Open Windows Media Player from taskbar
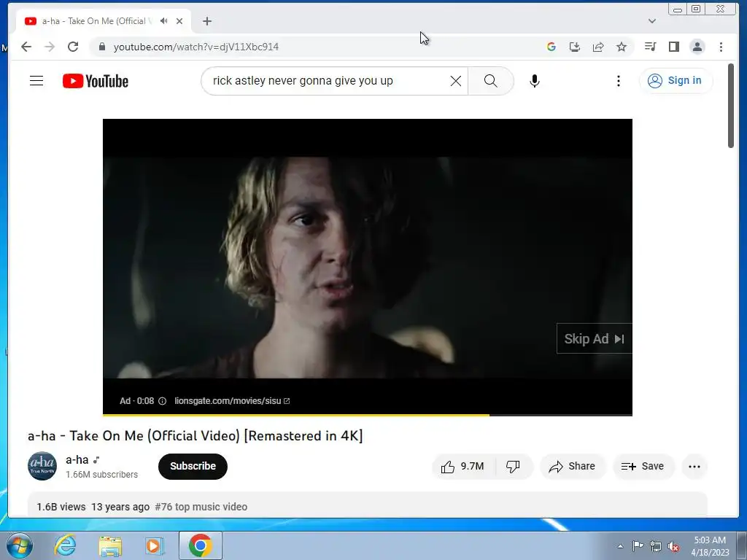The width and height of the screenshot is (747, 560). [154, 545]
